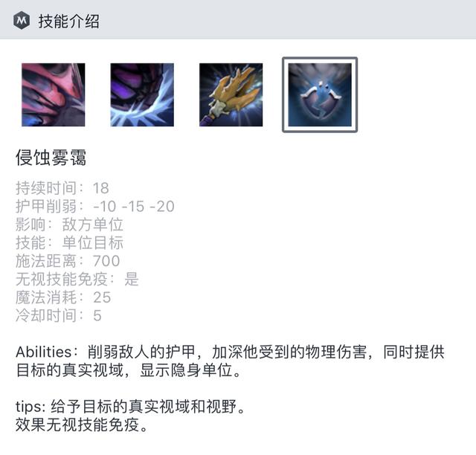Image resolution: width=476 pixels, height=455 pixels.
Task: Click the 技能介绍 header title
Action: (69, 22)
